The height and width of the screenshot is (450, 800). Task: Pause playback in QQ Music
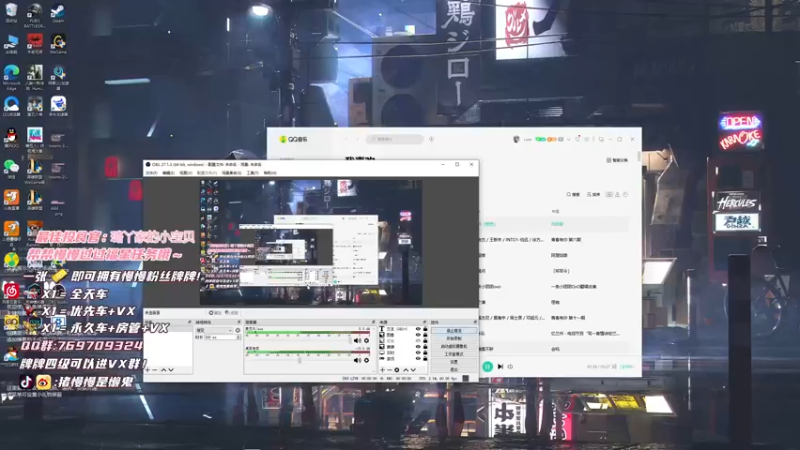click(487, 366)
